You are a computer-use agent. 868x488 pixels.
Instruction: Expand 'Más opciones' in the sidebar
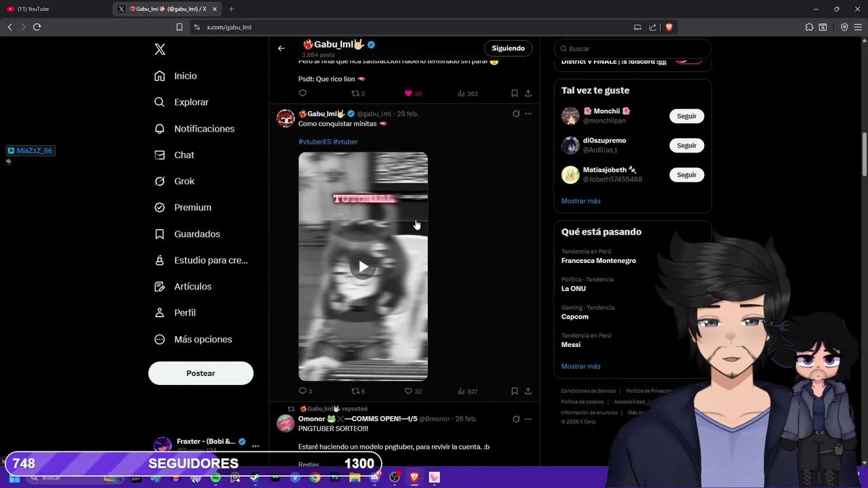point(193,340)
